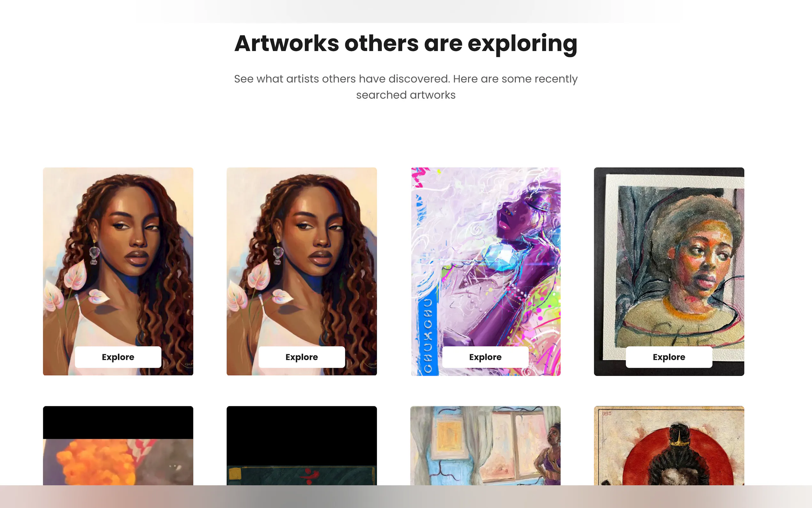Open the purple neon woman artwork thumbnail

click(x=485, y=255)
